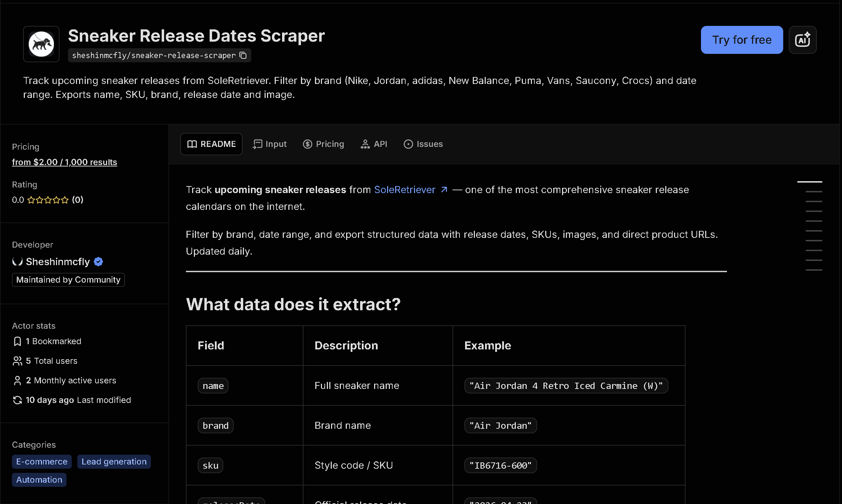Click the Full sneaker name description cell
Viewport: 842px width, 504px height.
pos(378,385)
